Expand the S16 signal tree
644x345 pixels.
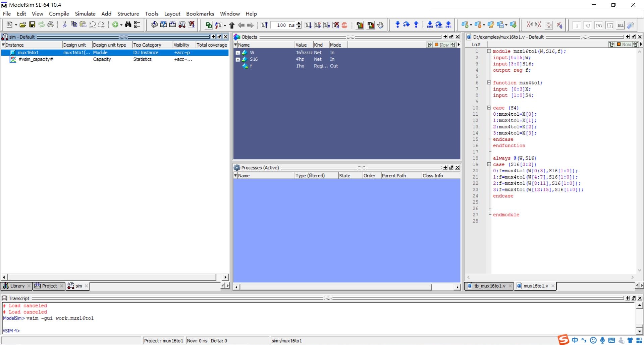click(x=238, y=59)
